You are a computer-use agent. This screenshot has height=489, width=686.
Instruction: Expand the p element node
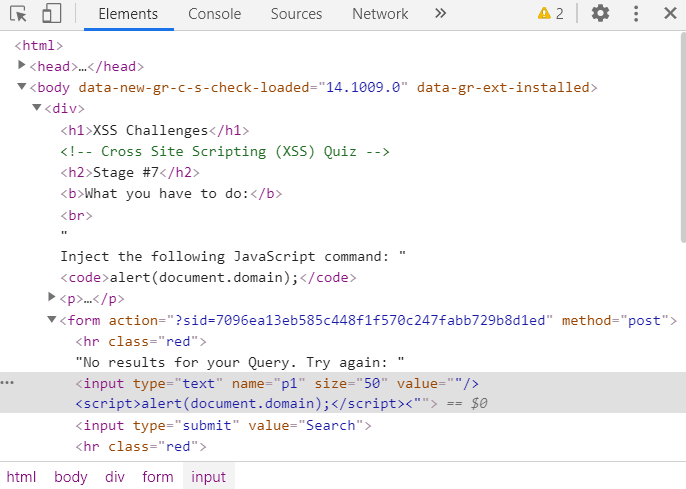pyautogui.click(x=52, y=297)
